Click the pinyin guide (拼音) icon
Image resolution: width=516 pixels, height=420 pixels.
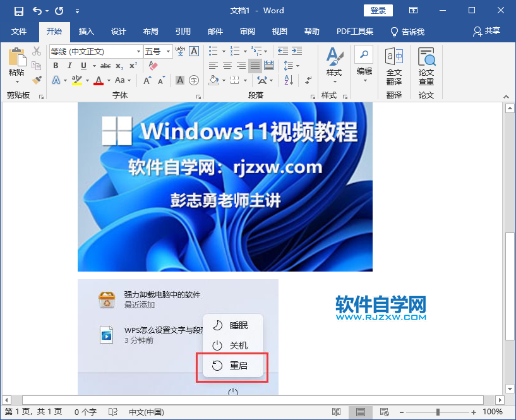[181, 51]
